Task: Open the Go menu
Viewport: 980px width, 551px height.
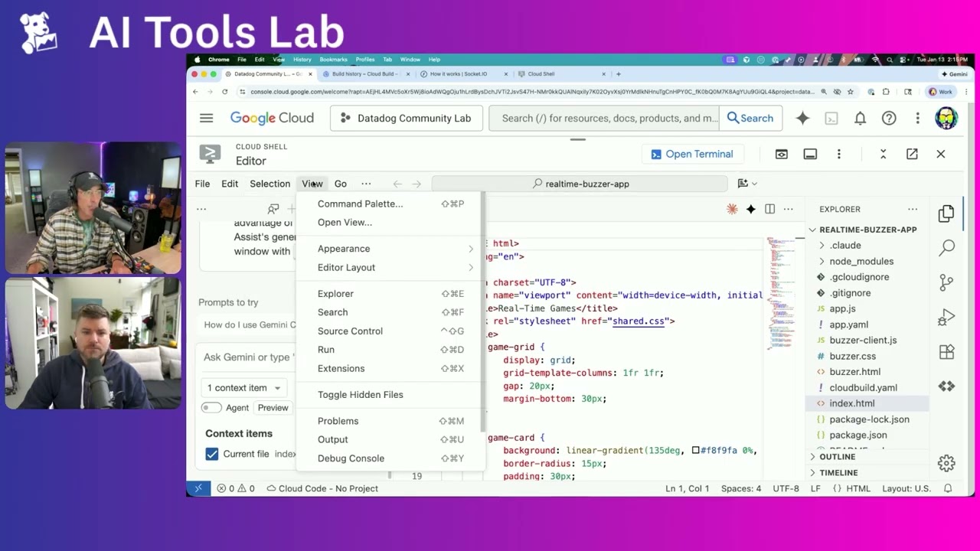Action: pos(340,184)
